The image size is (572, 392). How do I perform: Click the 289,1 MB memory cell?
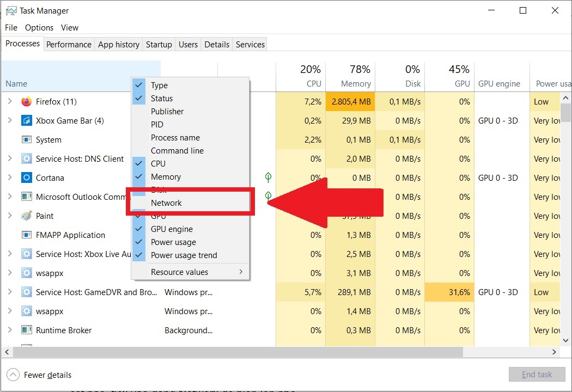coord(350,292)
